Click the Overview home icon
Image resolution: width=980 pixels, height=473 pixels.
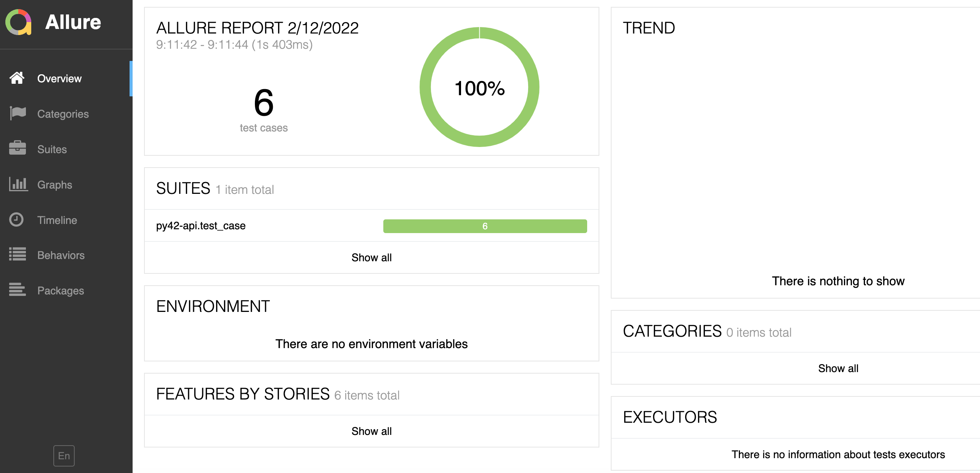coord(17,78)
